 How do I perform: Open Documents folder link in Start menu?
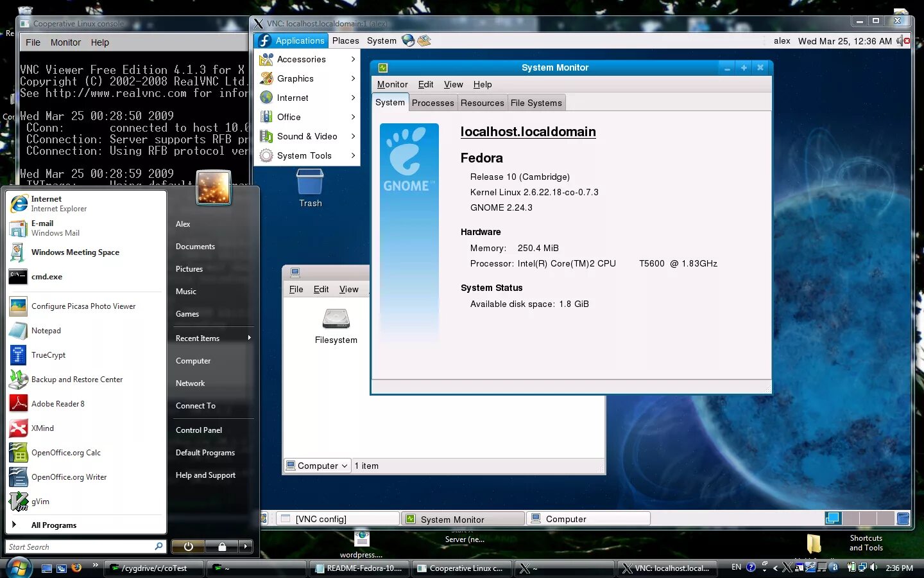[x=212, y=247]
